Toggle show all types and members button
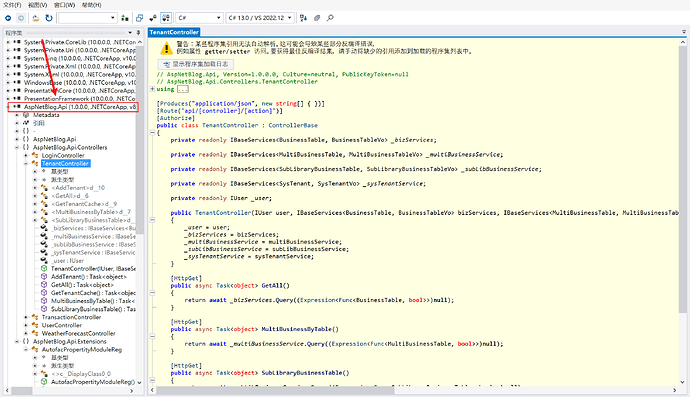This screenshot has height=397, width=690. click(166, 18)
